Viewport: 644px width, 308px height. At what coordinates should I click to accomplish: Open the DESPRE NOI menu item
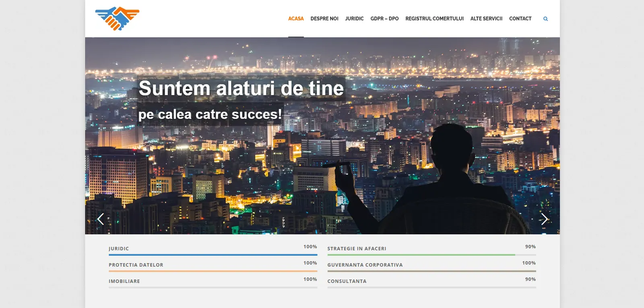pos(324,19)
